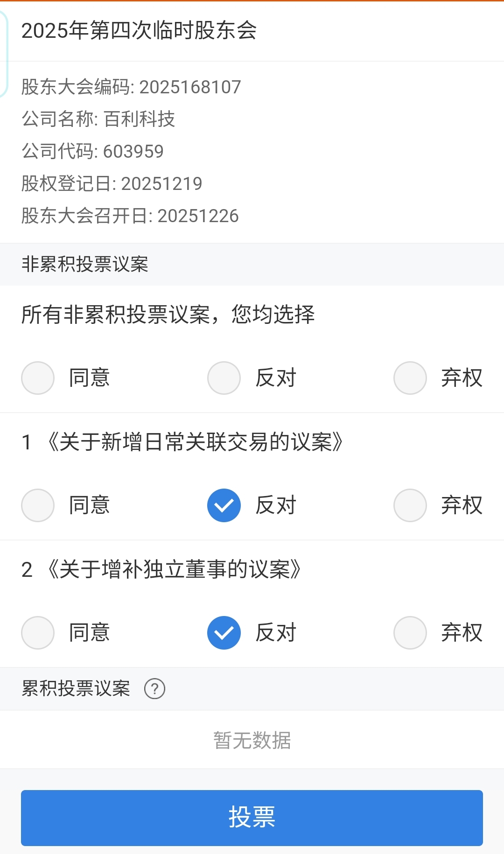Viewport: 504px width, 854px height.
Task: Tap the 2025年第四次临时股东会 title
Action: [x=139, y=31]
